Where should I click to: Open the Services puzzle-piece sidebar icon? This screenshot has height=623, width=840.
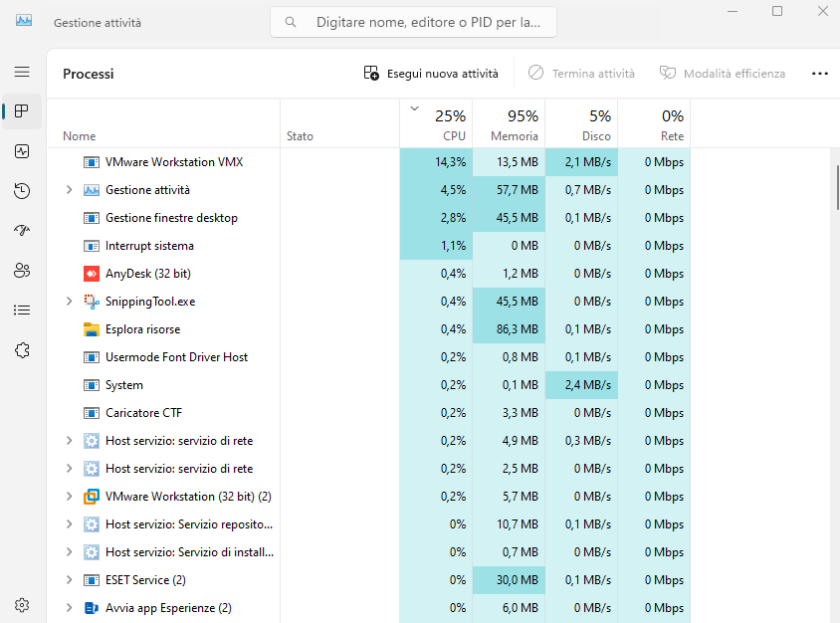22,350
